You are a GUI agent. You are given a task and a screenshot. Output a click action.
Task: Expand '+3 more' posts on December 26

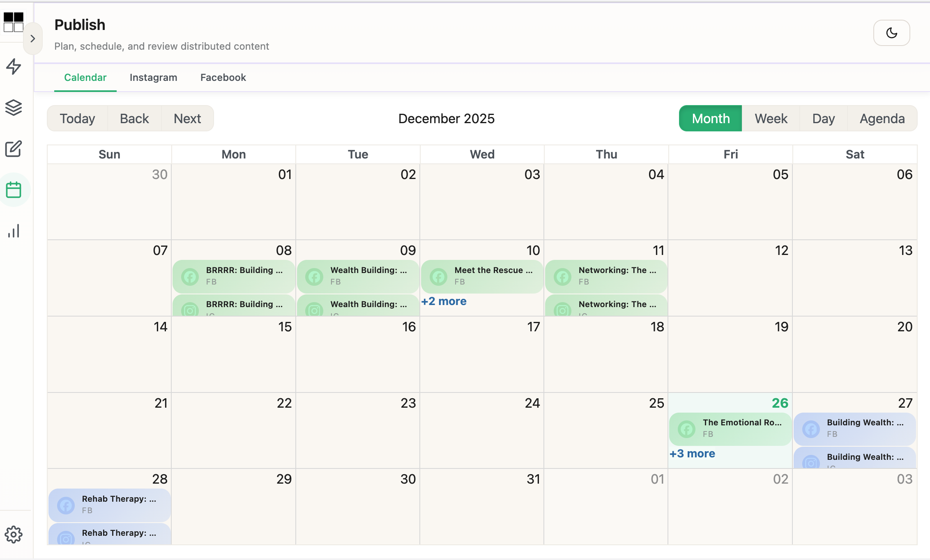click(x=693, y=453)
